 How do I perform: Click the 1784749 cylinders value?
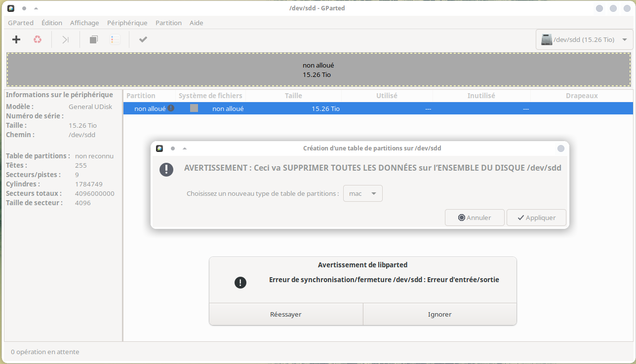pos(89,184)
